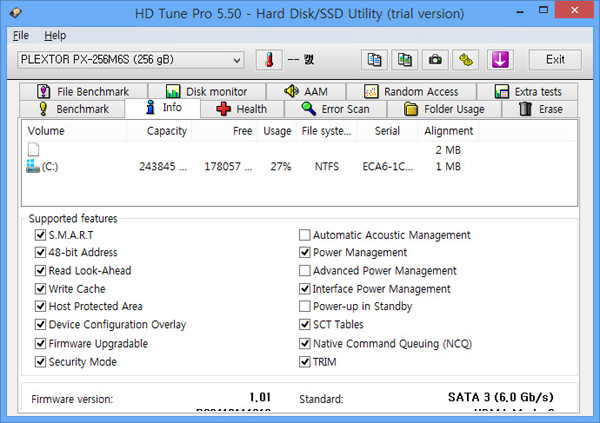
Task: Click the 1 MB alignment value
Action: pos(448,167)
